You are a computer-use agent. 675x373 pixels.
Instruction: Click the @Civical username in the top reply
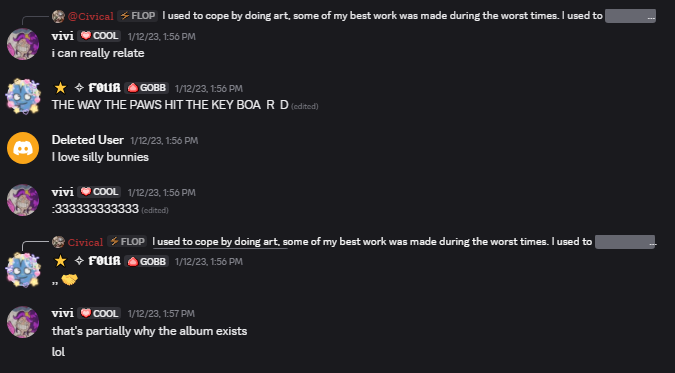click(x=90, y=16)
